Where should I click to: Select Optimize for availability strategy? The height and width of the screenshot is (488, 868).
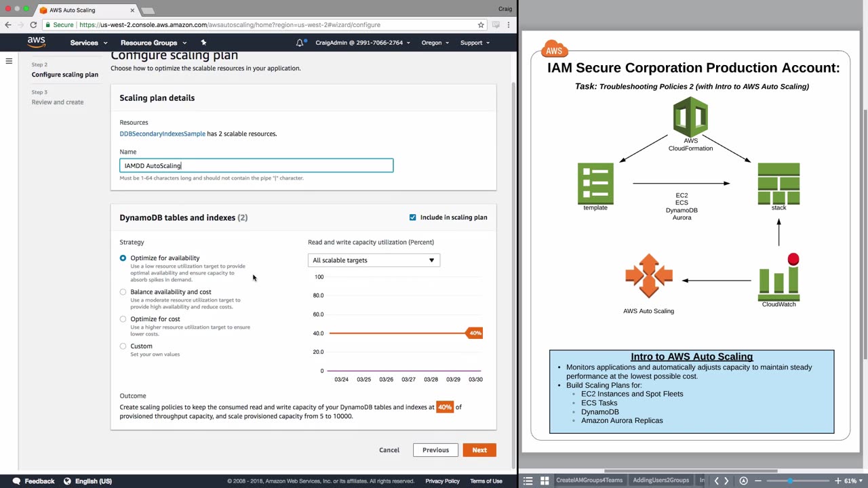[123, 258]
